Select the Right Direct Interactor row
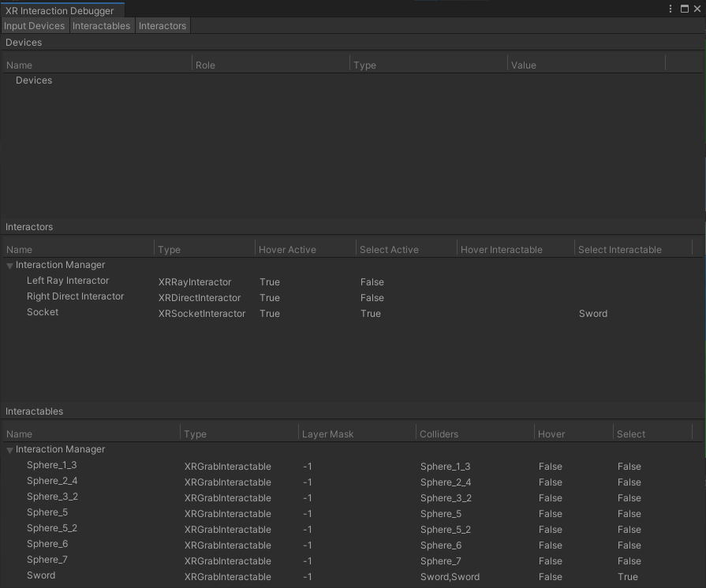 click(x=75, y=297)
